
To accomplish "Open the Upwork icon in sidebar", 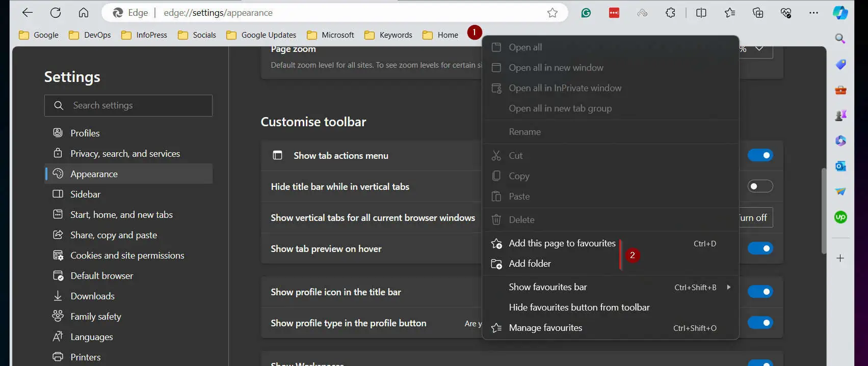I will [840, 217].
